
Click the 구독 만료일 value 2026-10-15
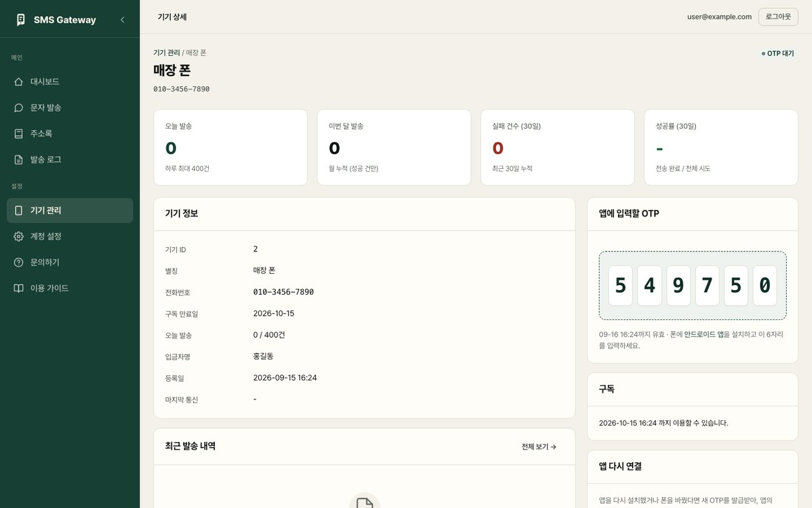pos(273,314)
